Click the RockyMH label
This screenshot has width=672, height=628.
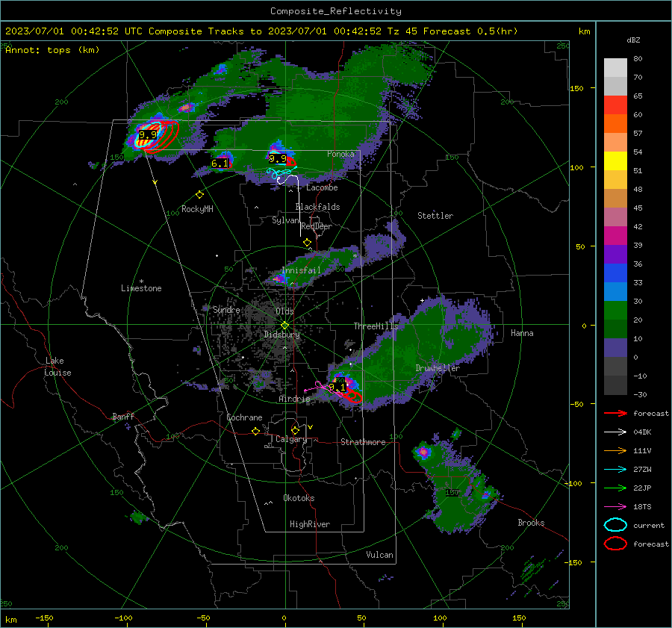tap(197, 209)
